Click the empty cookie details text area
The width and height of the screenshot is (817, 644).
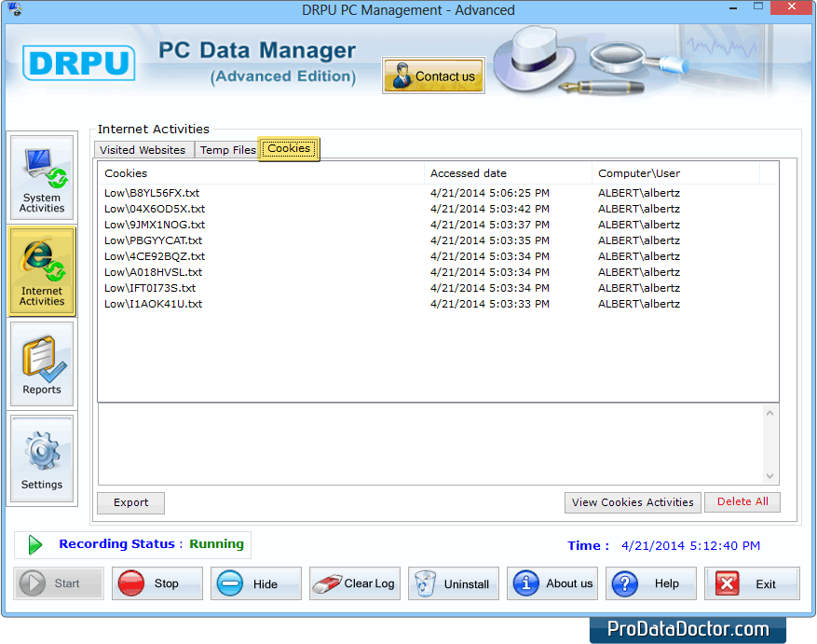tap(430, 445)
